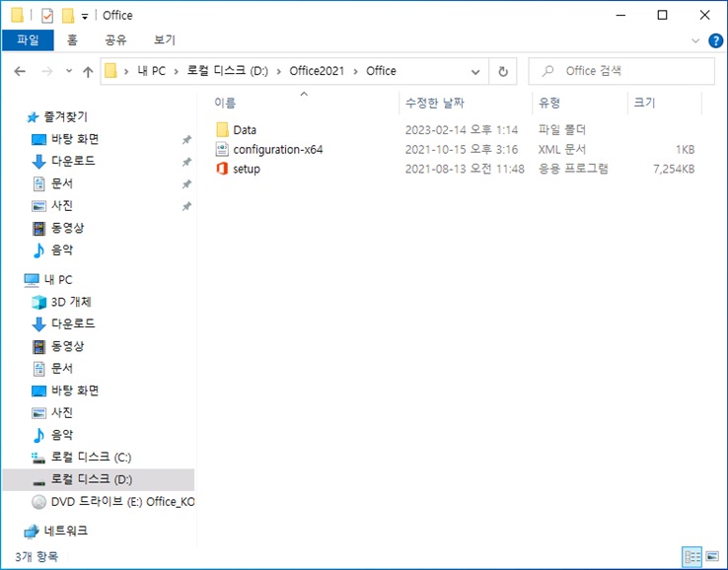The height and width of the screenshot is (570, 728).
Task: Select the configuration-x64 XML file icon
Action: pyautogui.click(x=222, y=149)
